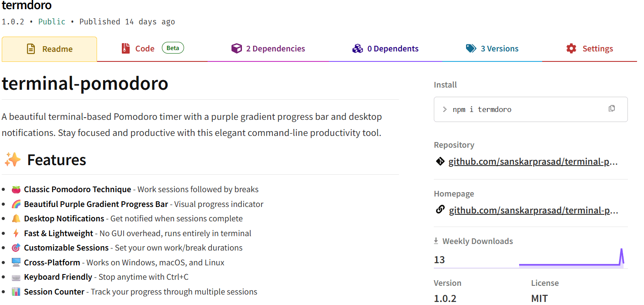
Task: Switch to the Code tab
Action: [x=145, y=49]
